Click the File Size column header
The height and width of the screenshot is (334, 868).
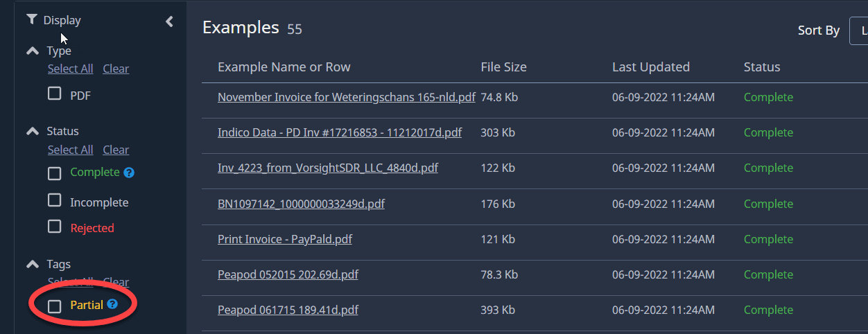[503, 67]
